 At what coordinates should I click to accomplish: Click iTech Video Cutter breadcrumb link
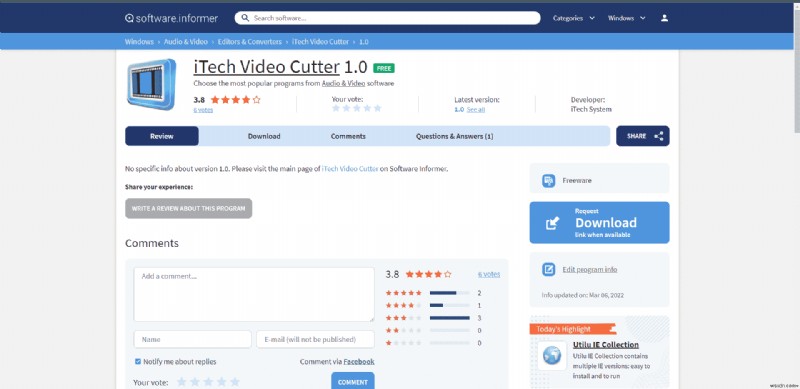(x=320, y=41)
